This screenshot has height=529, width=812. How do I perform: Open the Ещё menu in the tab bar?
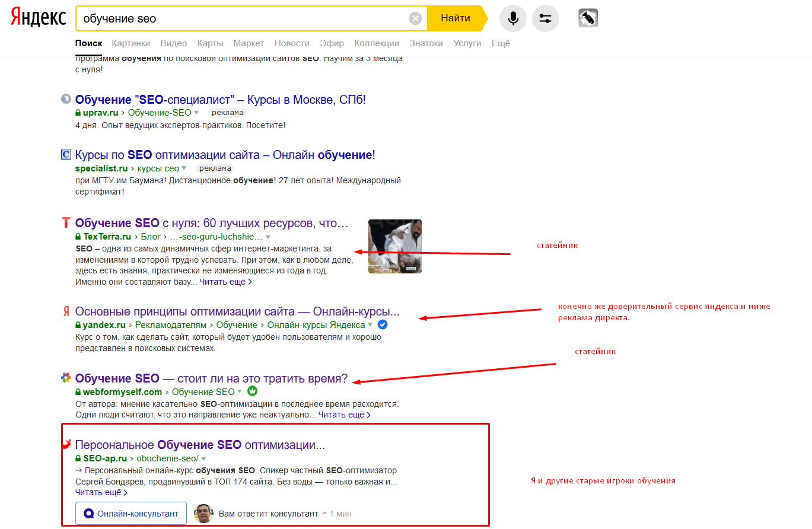(x=501, y=43)
